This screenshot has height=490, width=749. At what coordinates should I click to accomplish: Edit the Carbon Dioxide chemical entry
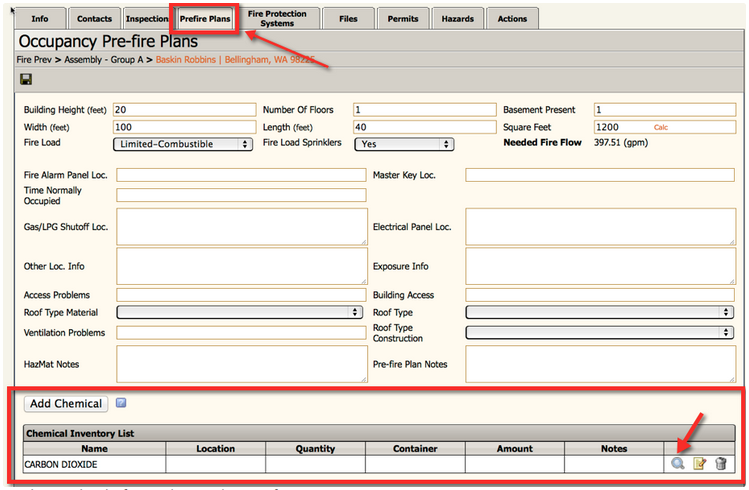click(699, 463)
